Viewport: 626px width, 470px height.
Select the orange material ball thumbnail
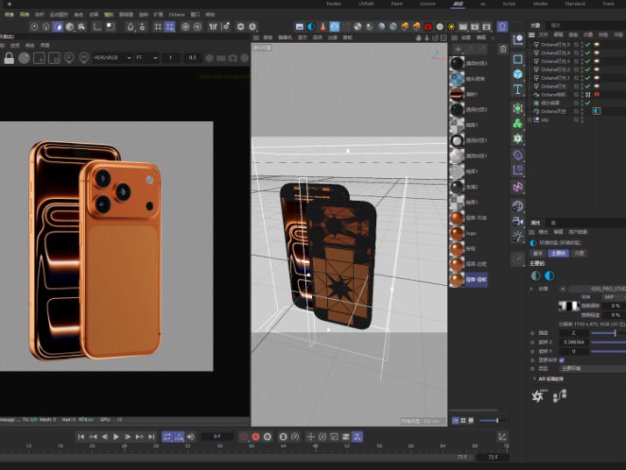(456, 217)
